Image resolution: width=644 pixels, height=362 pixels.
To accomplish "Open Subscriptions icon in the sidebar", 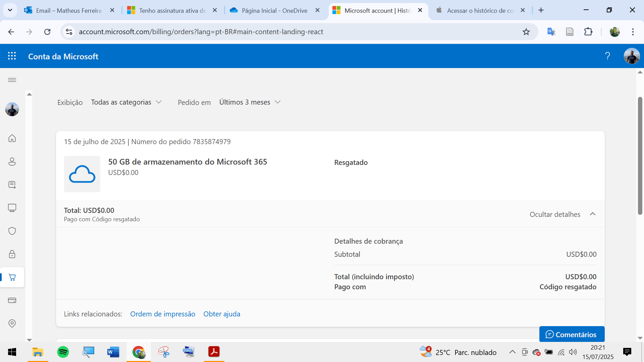I will pos(12,185).
